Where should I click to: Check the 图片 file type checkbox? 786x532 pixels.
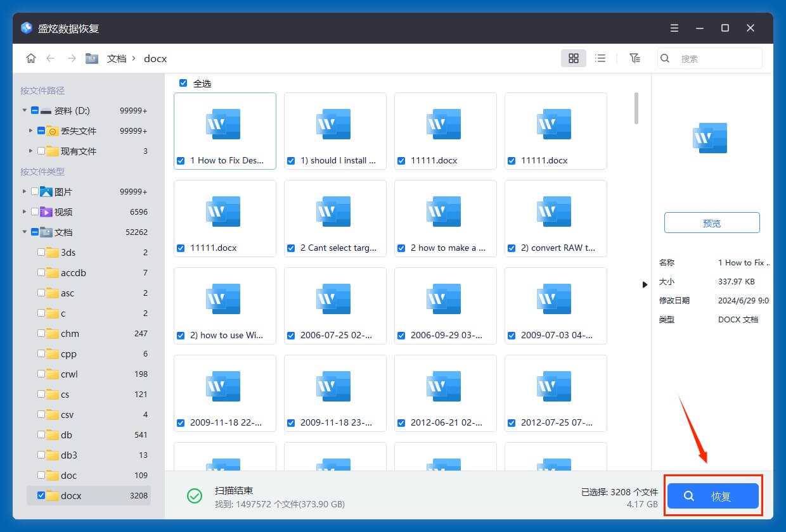35,191
